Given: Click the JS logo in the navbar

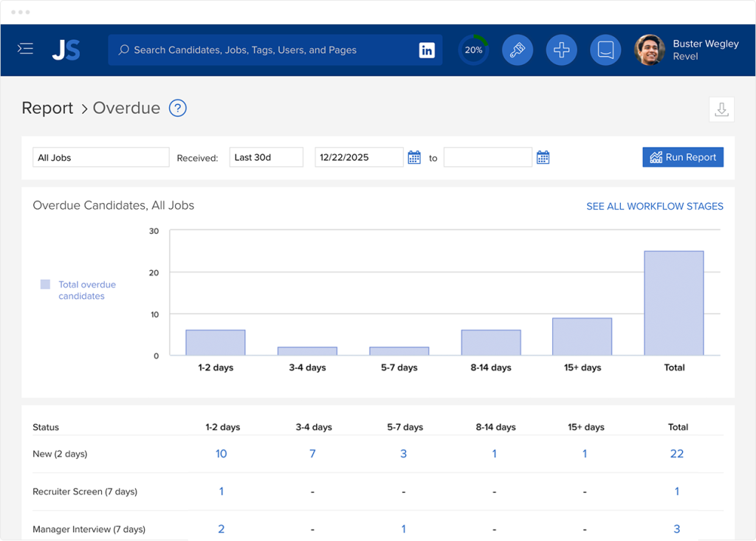Looking at the screenshot, I should click(x=66, y=49).
